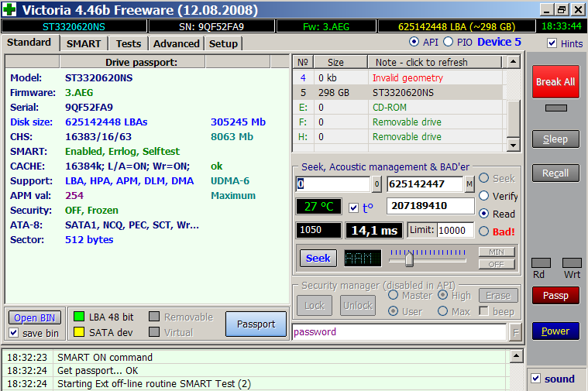Select the H: Removable drive row
The height and width of the screenshot is (391, 588).
tap(398, 136)
